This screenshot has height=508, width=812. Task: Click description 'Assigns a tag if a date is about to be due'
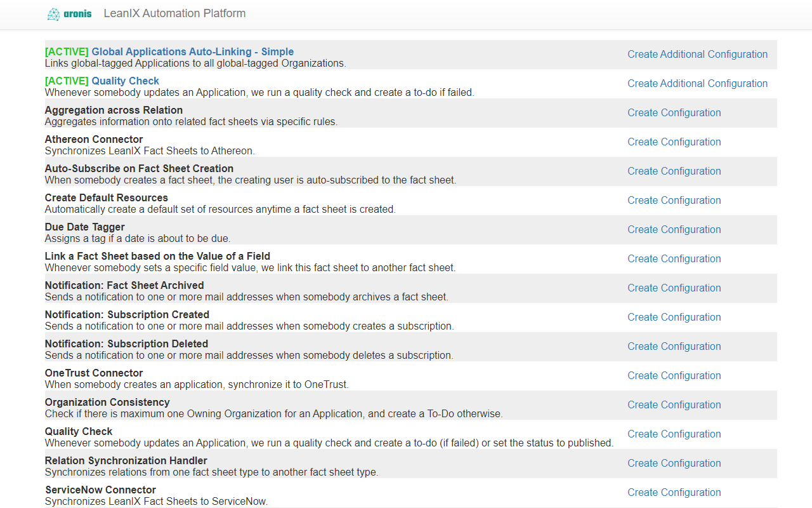coord(138,239)
